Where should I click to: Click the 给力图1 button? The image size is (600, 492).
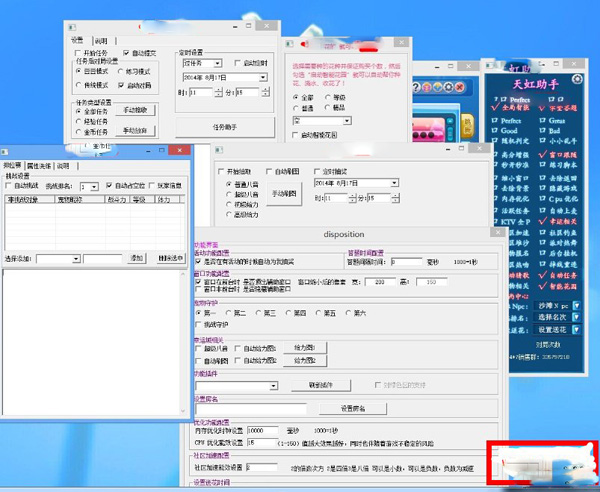(305, 348)
